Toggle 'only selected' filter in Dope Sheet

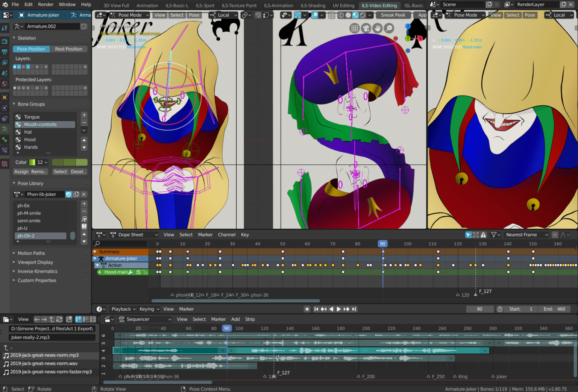468,235
